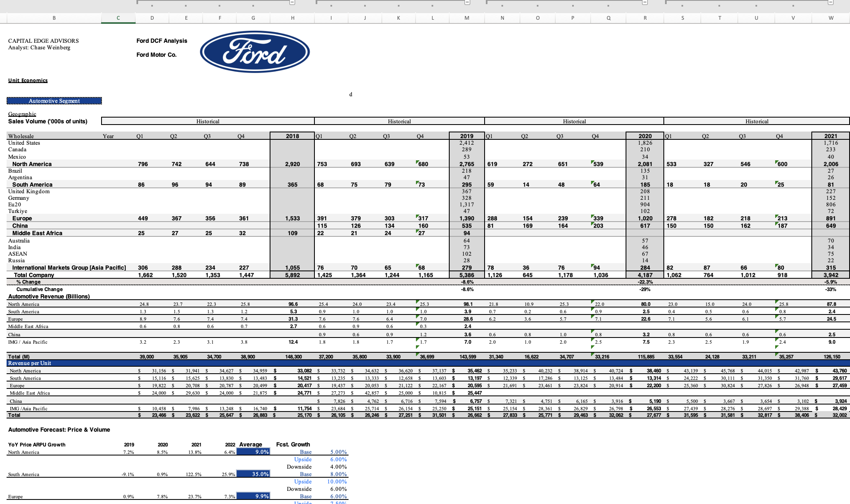Select 2019 China total '535'

tap(467, 226)
